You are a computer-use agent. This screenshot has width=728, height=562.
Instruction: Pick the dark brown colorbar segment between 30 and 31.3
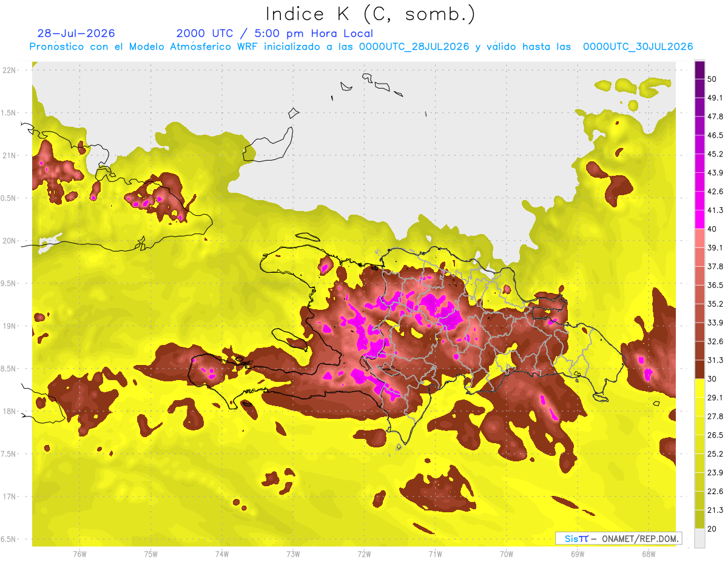(699, 370)
